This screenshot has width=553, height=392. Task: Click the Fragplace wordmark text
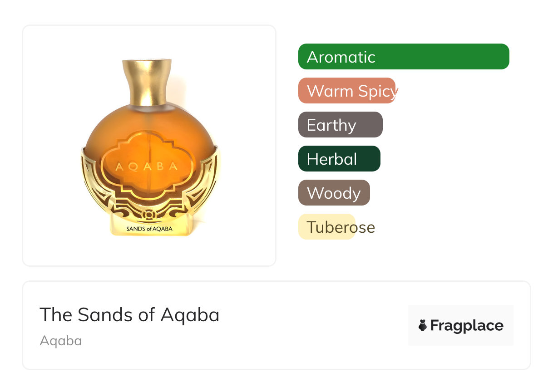pos(467,325)
